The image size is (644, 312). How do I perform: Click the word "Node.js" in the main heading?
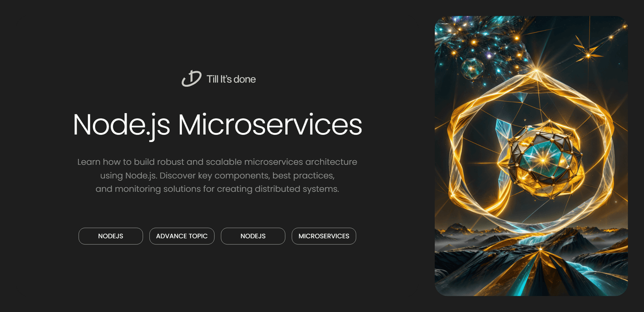(121, 125)
